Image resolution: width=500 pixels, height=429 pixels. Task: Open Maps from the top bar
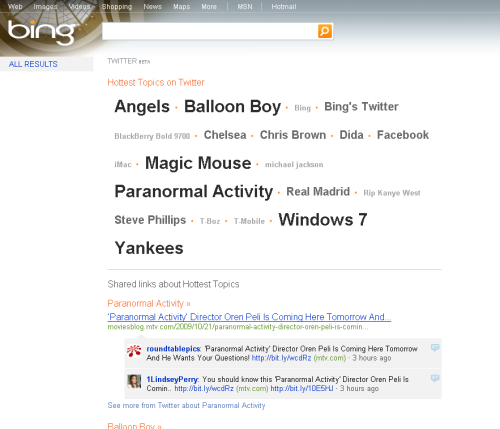[181, 7]
